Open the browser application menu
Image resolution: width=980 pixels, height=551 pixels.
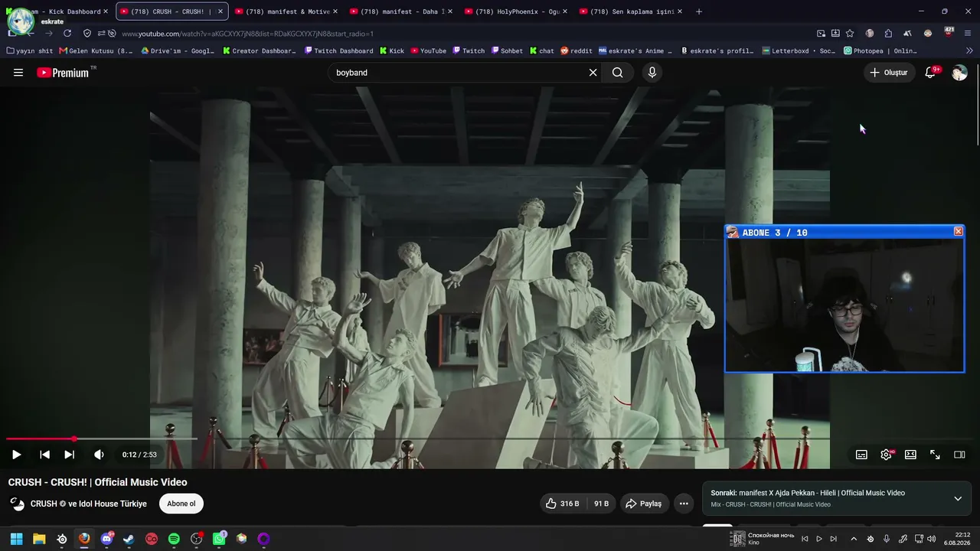coord(968,34)
